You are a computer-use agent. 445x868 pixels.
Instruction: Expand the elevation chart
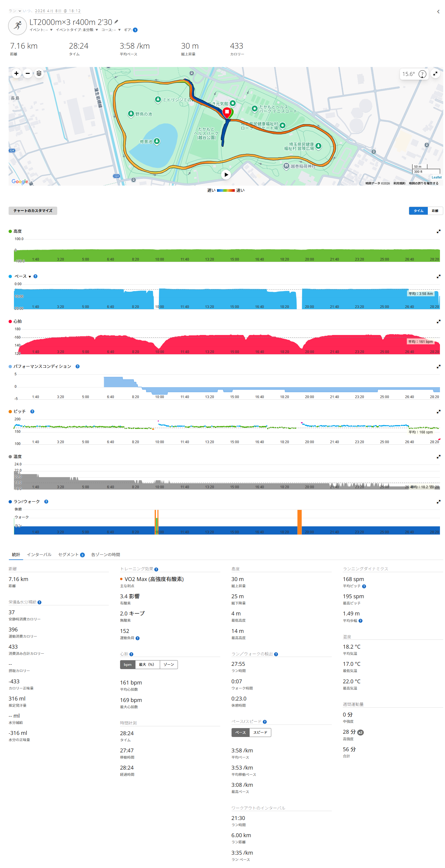click(438, 232)
